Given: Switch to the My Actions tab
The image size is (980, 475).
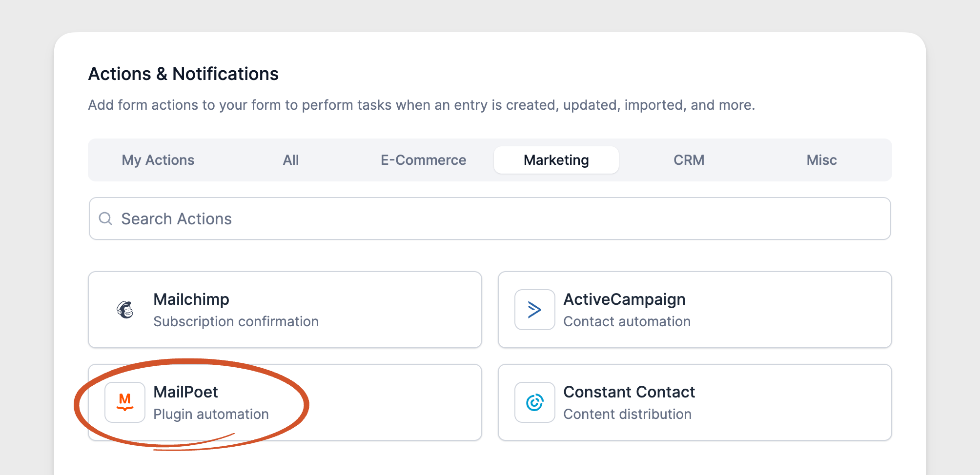Looking at the screenshot, I should (158, 160).
